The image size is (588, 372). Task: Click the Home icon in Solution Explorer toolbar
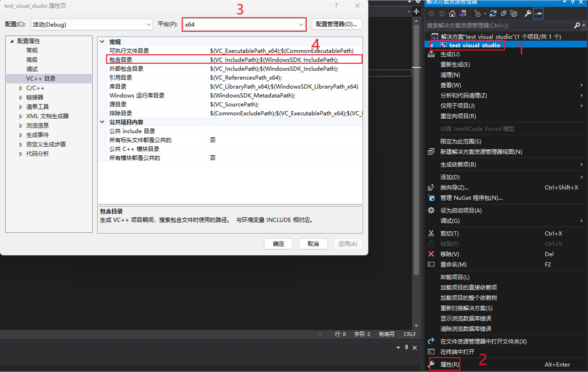452,13
